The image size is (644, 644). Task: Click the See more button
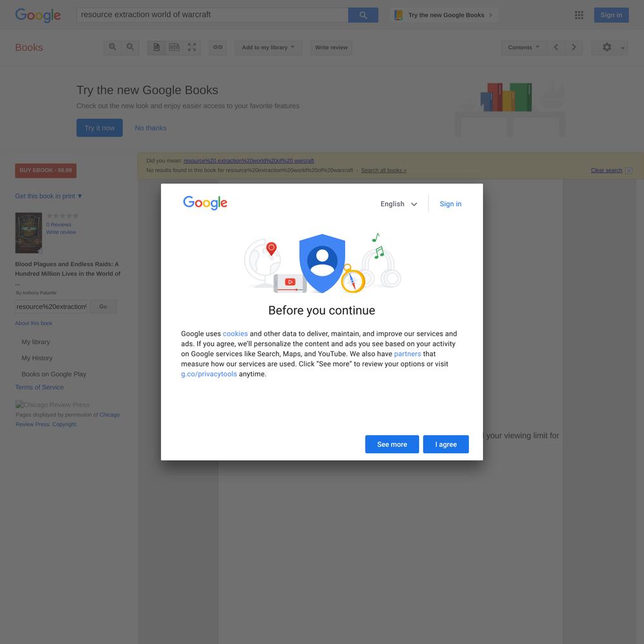tap(392, 444)
